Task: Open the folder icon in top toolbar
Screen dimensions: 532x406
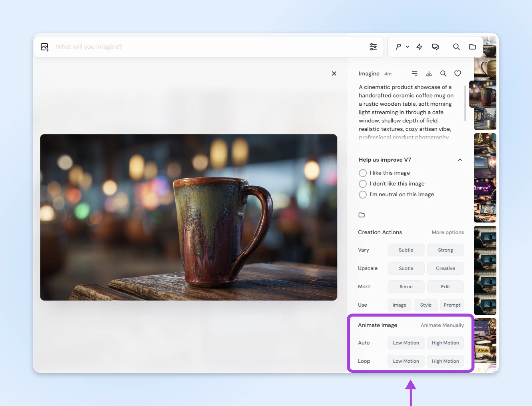Action: click(x=472, y=47)
